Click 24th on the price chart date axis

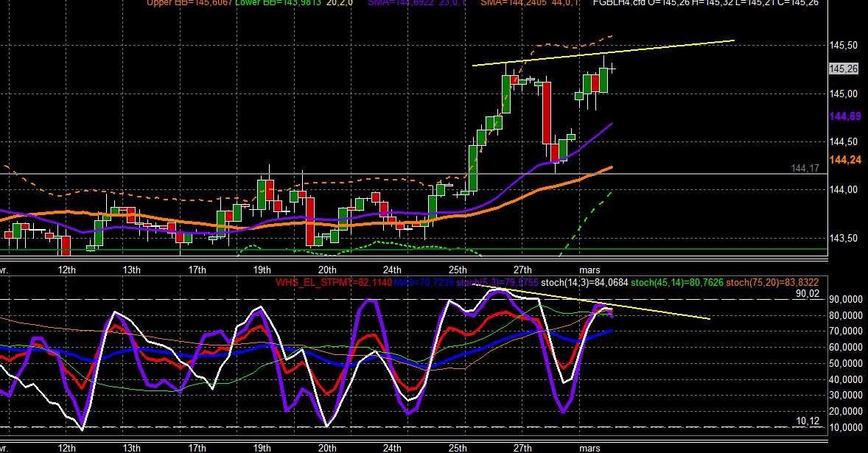coord(392,270)
